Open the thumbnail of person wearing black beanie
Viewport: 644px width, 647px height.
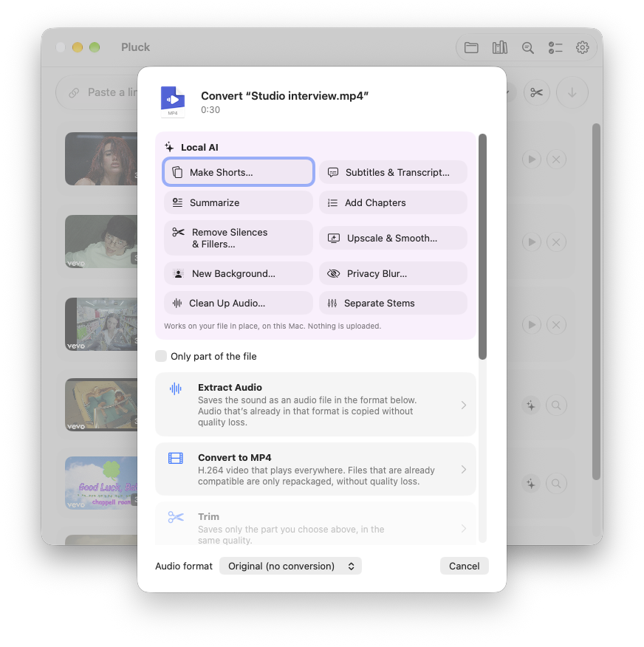[x=101, y=242]
